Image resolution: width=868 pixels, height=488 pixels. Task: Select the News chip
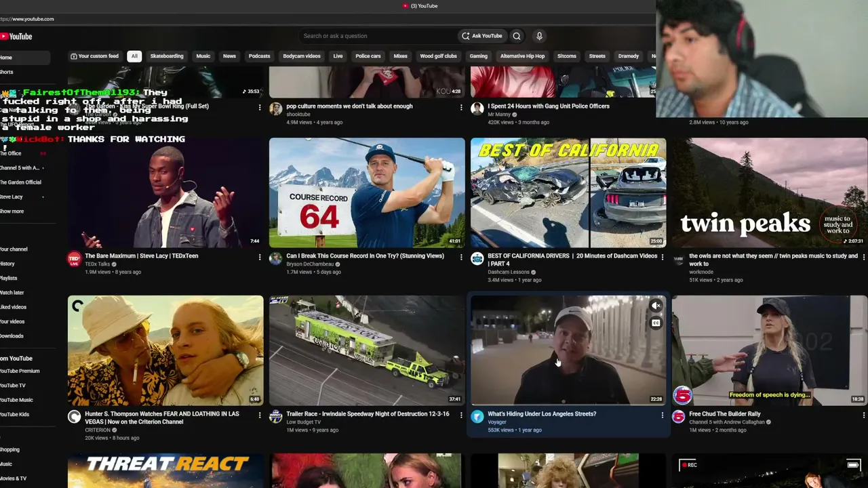(x=230, y=56)
